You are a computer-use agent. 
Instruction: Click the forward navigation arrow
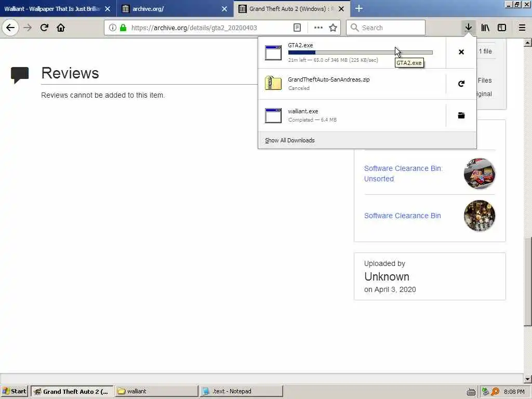[28, 28]
